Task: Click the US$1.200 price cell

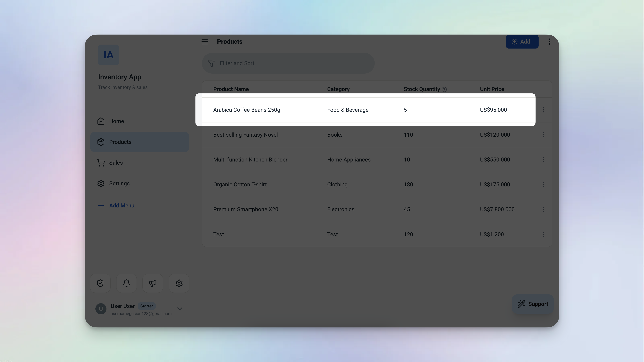Action: click(492, 234)
